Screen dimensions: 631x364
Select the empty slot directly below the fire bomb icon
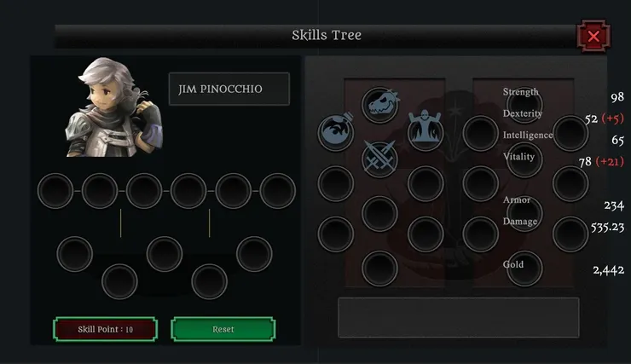(336, 184)
